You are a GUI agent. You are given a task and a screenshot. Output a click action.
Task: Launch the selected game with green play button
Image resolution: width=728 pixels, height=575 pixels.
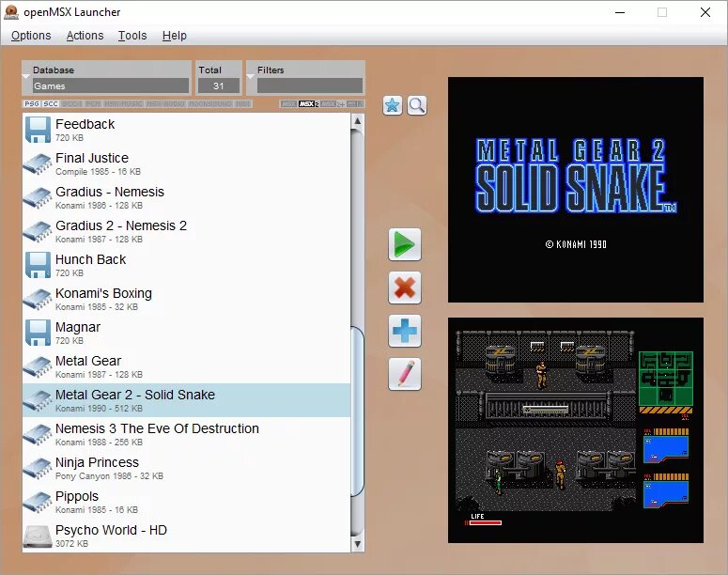coord(405,244)
